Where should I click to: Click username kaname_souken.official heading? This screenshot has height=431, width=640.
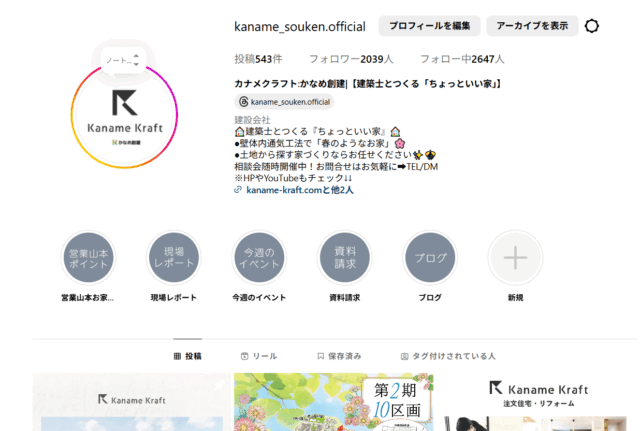[x=300, y=27]
